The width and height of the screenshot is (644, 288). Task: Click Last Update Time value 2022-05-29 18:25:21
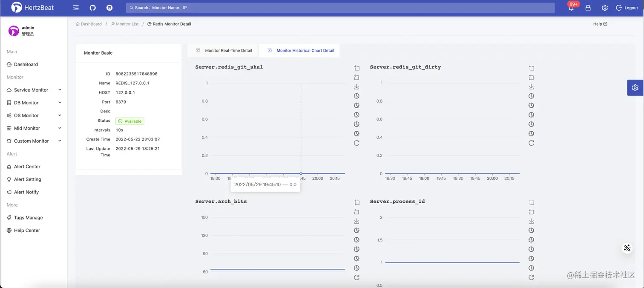pos(138,149)
